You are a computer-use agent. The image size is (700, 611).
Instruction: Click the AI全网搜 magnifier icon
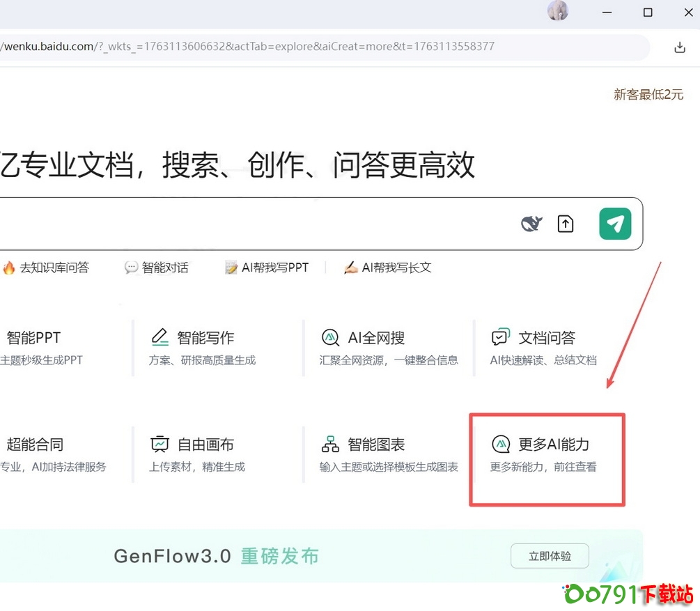point(330,337)
